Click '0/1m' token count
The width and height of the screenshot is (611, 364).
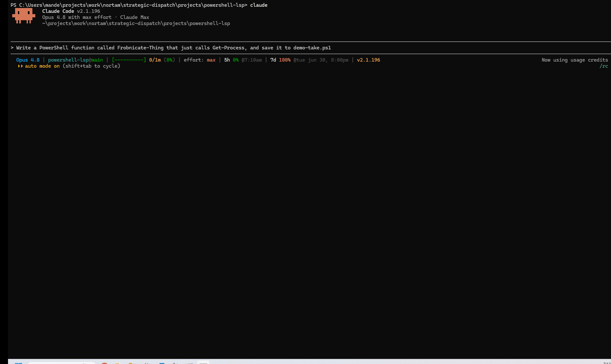point(155,60)
